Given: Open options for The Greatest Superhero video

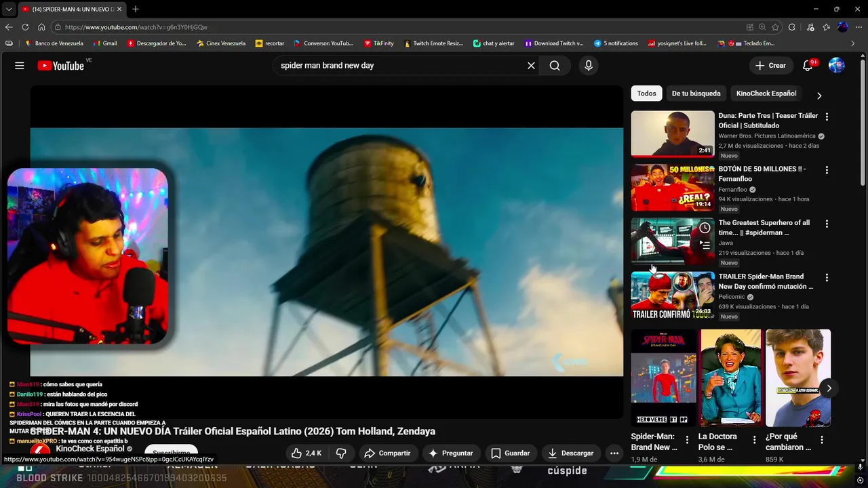Looking at the screenshot, I should (827, 224).
